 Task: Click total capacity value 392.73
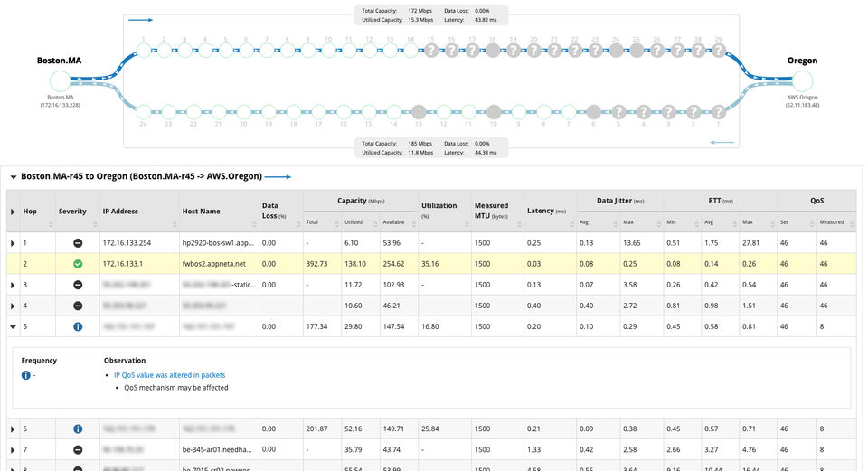pyautogui.click(x=316, y=264)
